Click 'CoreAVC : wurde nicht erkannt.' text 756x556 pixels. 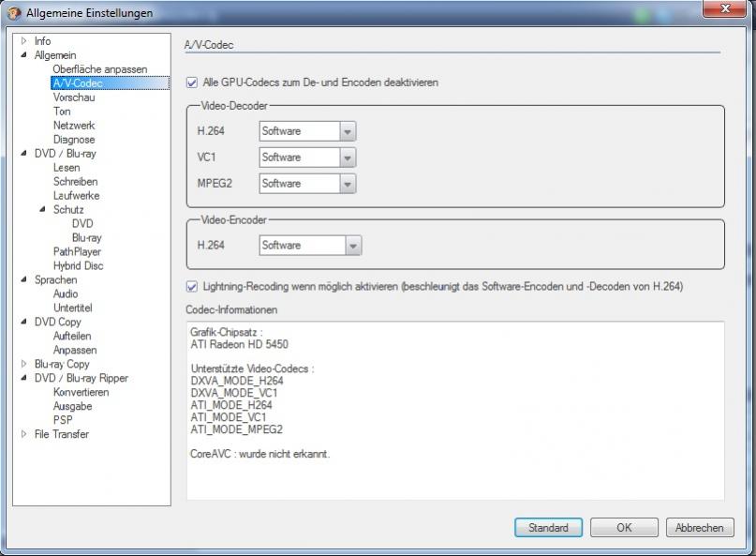(259, 454)
